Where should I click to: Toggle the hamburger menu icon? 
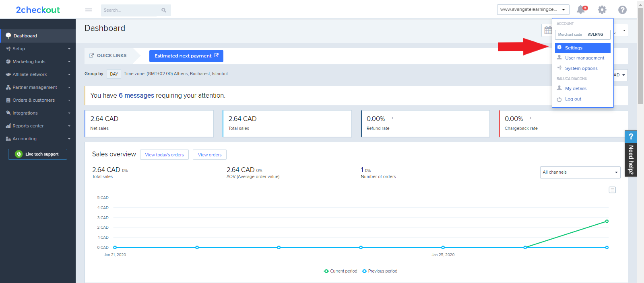89,10
